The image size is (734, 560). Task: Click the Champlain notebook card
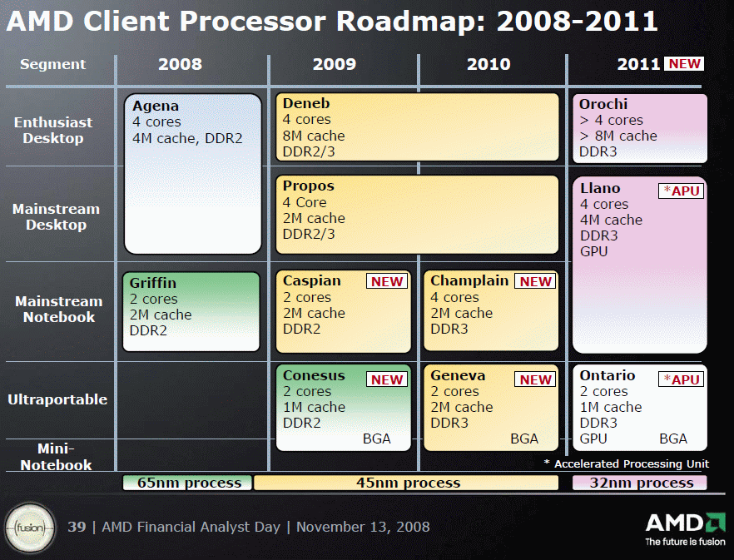[x=491, y=310]
